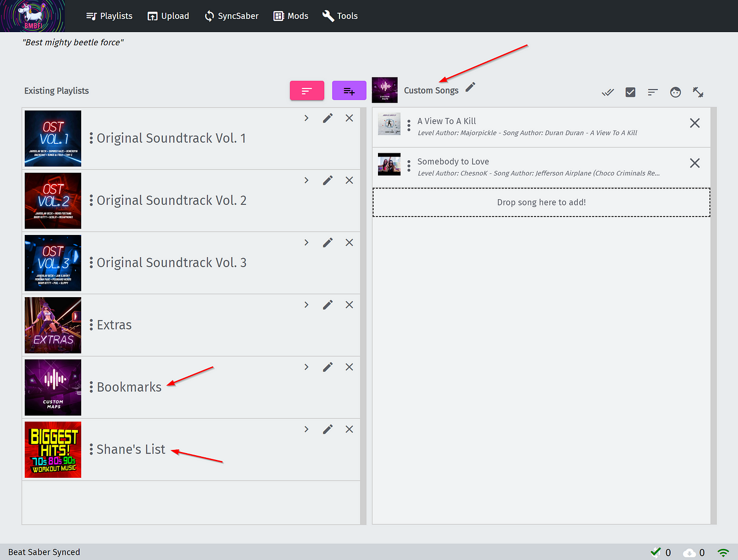
Task: Select the Extras cover thumbnail
Action: click(x=53, y=325)
